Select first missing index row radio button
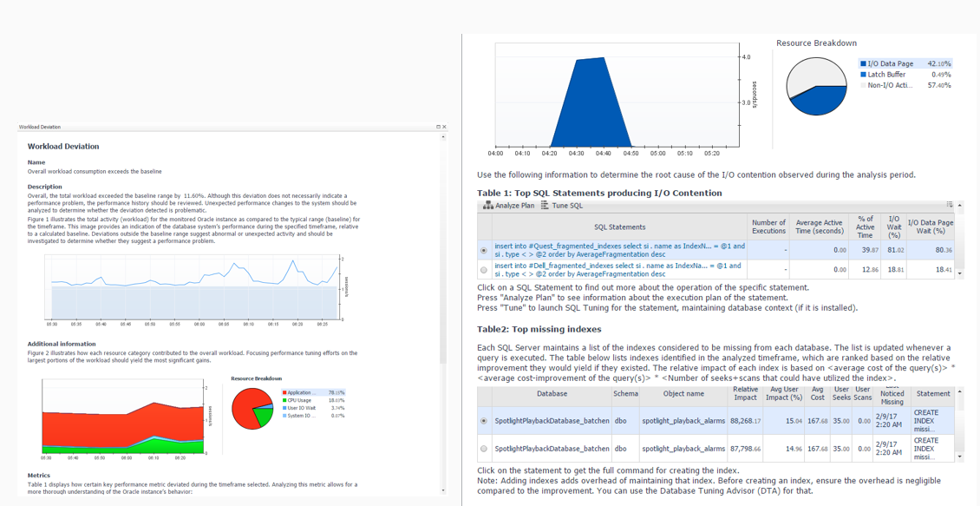 (x=484, y=421)
